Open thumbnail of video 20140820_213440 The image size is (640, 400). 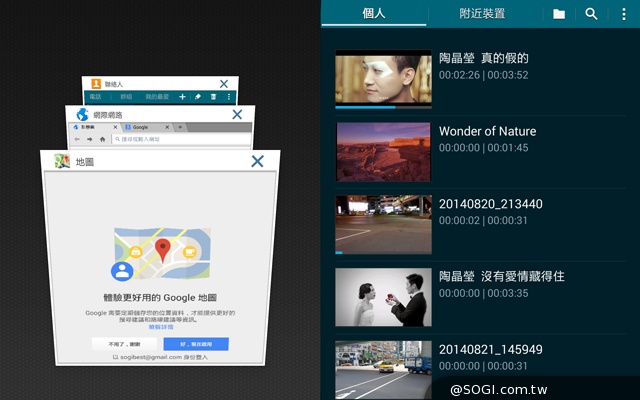click(383, 224)
